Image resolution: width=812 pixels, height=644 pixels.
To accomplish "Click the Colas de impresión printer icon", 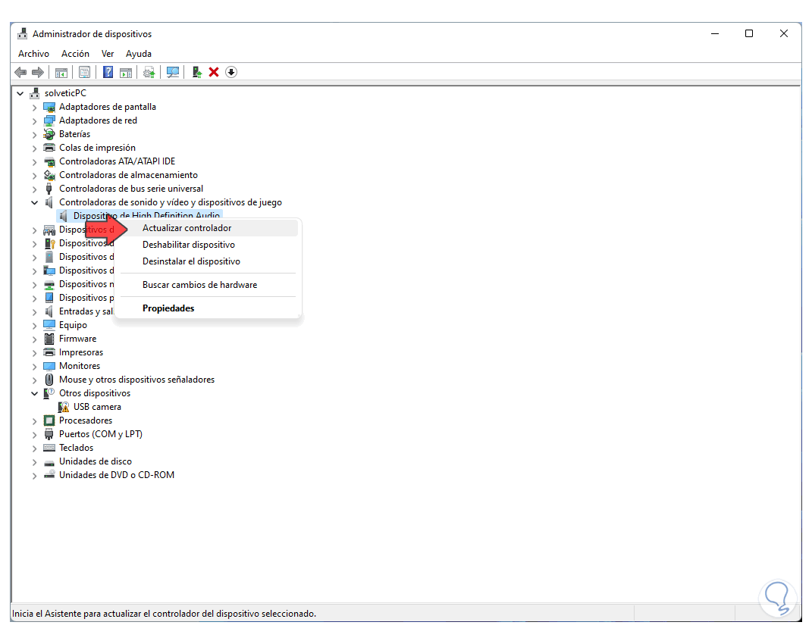I will pos(49,148).
